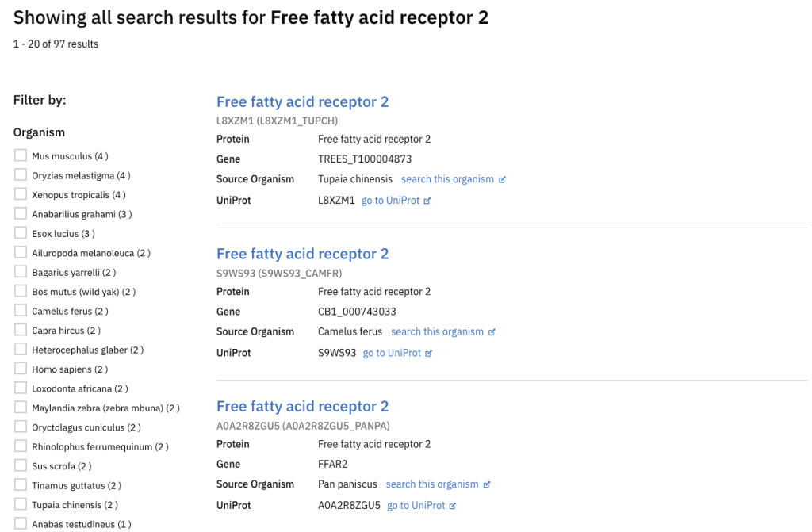
Task: Open the S9WS93 Free fatty acid receptor 2 result
Action: 302,254
